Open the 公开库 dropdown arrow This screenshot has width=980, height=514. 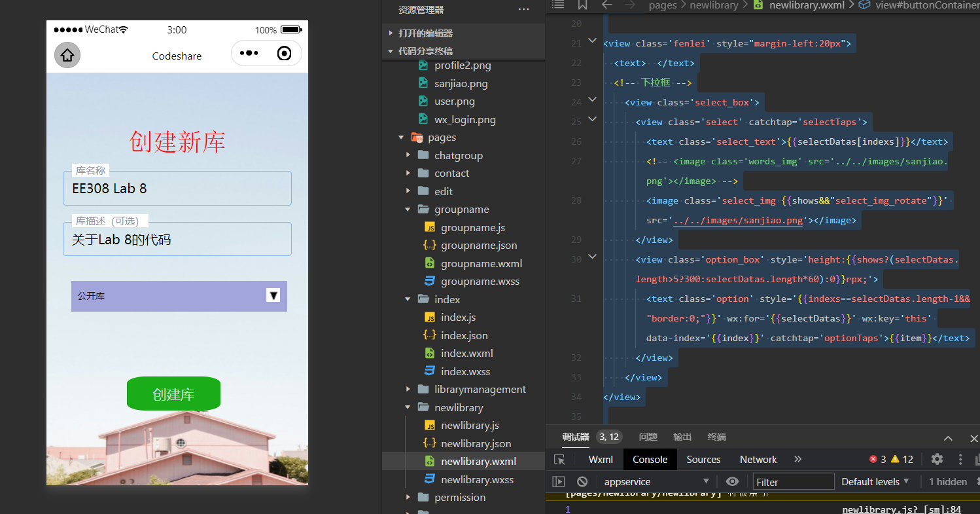(273, 295)
